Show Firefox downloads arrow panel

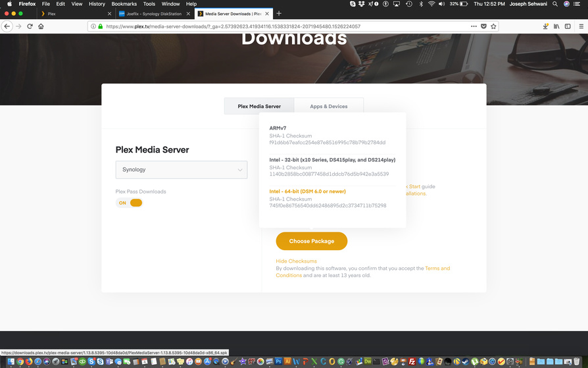[545, 26]
